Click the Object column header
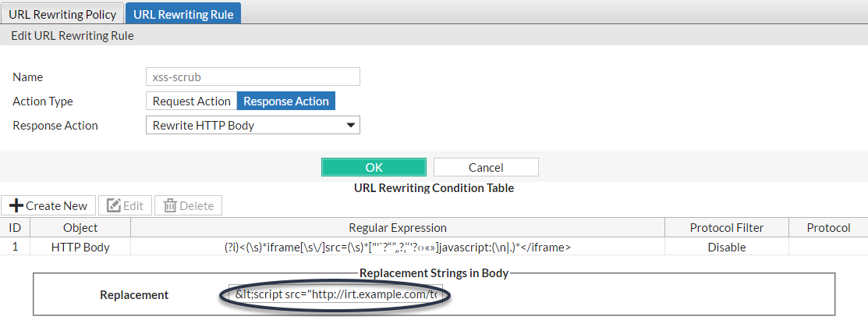Screen dimensions: 868x317 click(x=80, y=228)
